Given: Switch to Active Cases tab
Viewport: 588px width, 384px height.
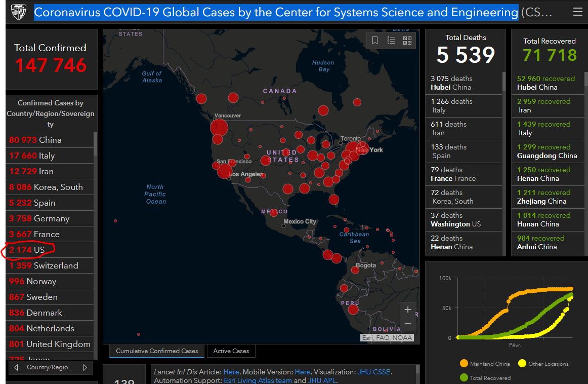Looking at the screenshot, I should point(231,351).
